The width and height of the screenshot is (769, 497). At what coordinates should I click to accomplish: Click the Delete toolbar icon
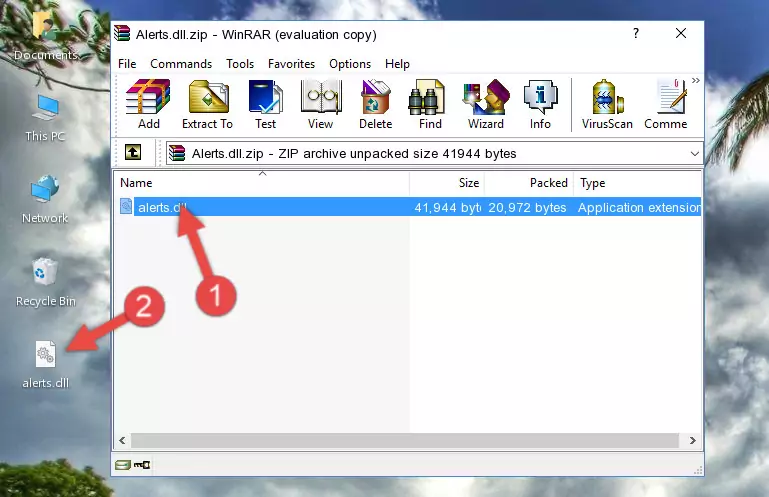[375, 105]
